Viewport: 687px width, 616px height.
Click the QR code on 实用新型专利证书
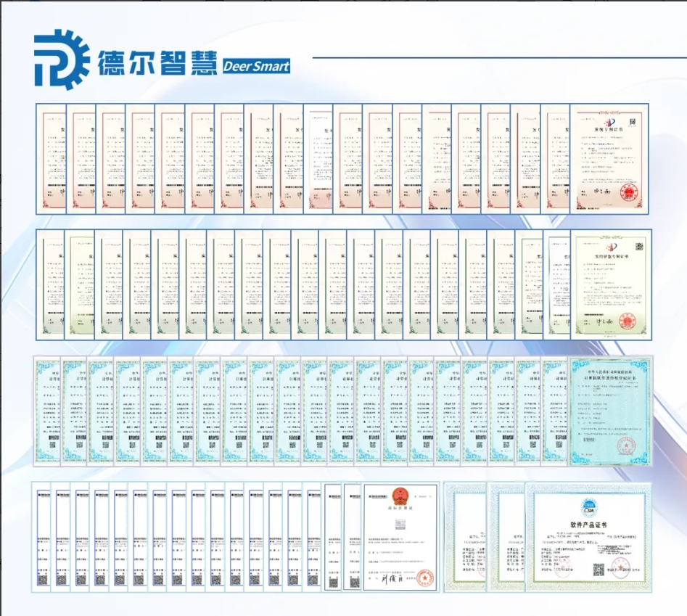click(x=639, y=246)
